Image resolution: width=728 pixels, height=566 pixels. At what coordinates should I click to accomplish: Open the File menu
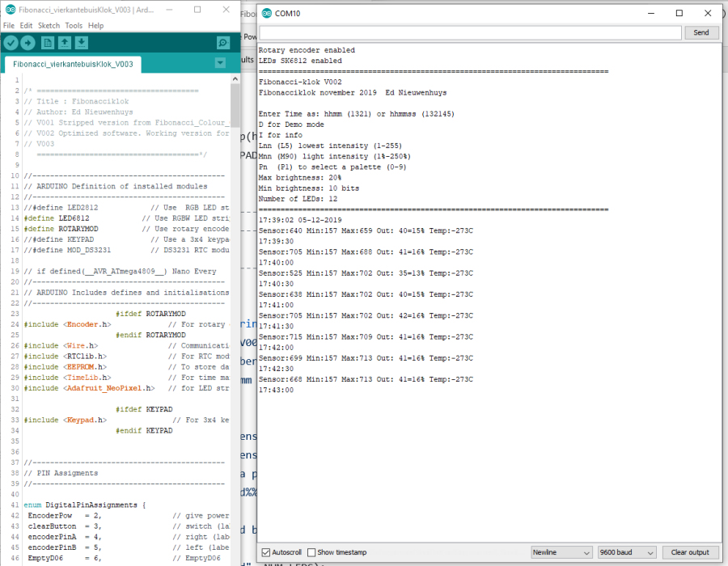click(x=9, y=26)
